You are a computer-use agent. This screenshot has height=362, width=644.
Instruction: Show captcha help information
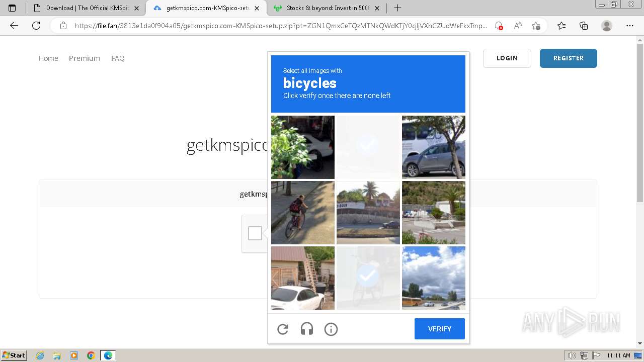coord(331,329)
